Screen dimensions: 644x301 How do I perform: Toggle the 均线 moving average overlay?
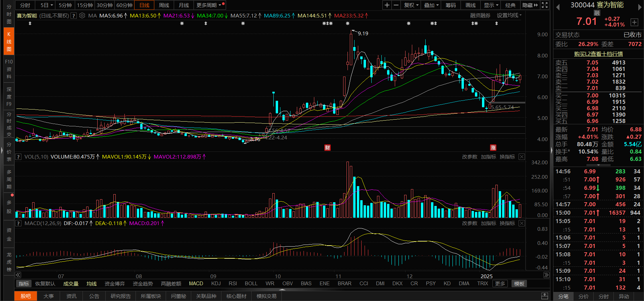(x=91, y=284)
